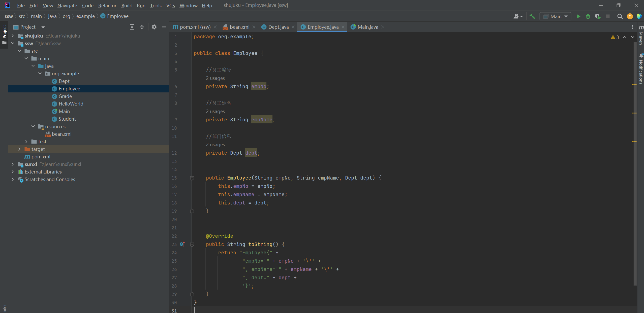644x313 pixels.
Task: Toggle fold marker for Employee constructor
Action: click(x=192, y=178)
